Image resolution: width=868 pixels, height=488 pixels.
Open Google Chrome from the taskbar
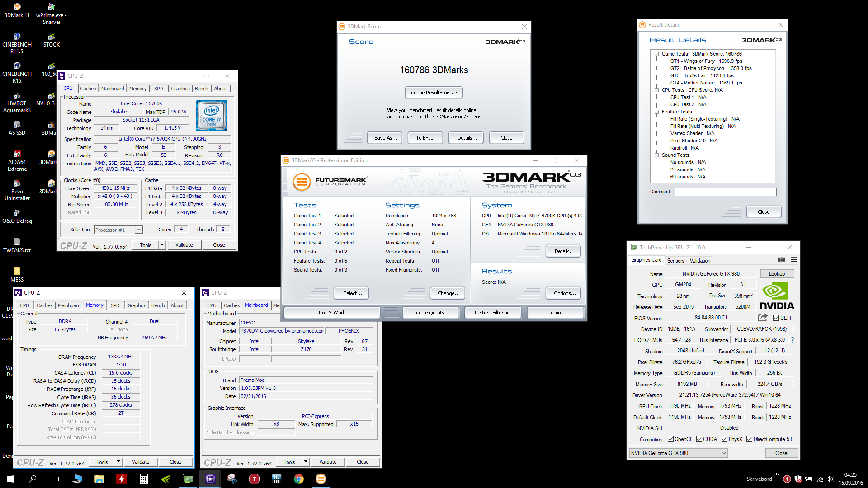coord(298,479)
